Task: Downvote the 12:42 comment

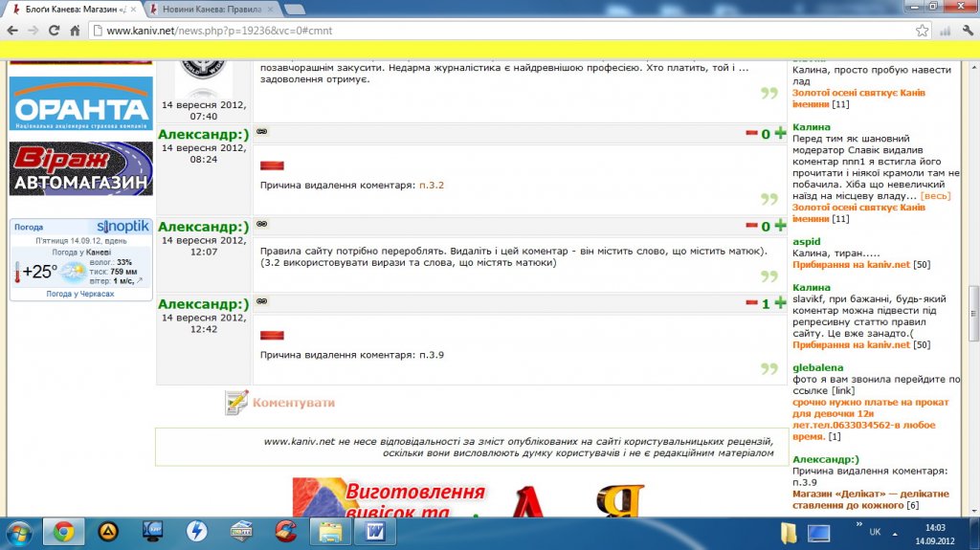Action: tap(751, 303)
